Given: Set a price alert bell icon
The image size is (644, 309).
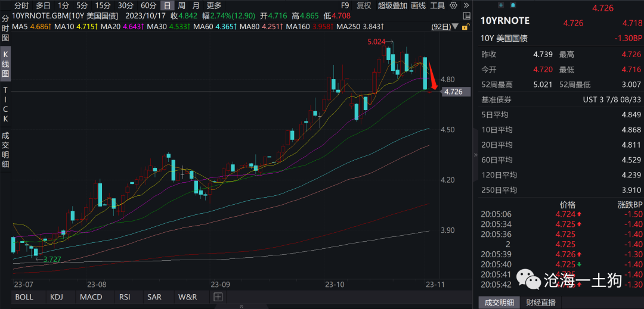Looking at the screenshot, I should [x=513, y=5].
